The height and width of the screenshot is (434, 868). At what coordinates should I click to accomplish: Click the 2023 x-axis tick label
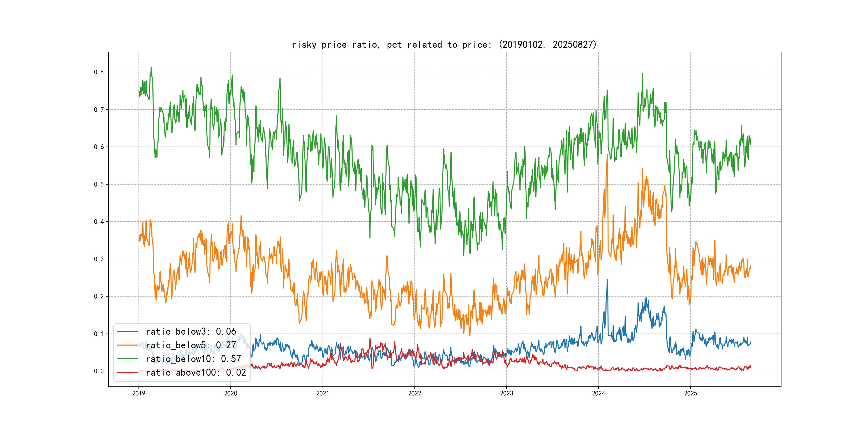click(x=506, y=393)
